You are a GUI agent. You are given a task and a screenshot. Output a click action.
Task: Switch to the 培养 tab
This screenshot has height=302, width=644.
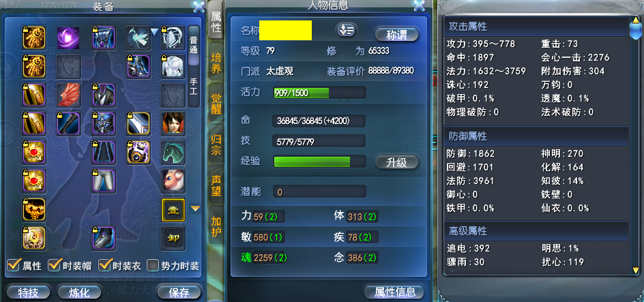216,62
